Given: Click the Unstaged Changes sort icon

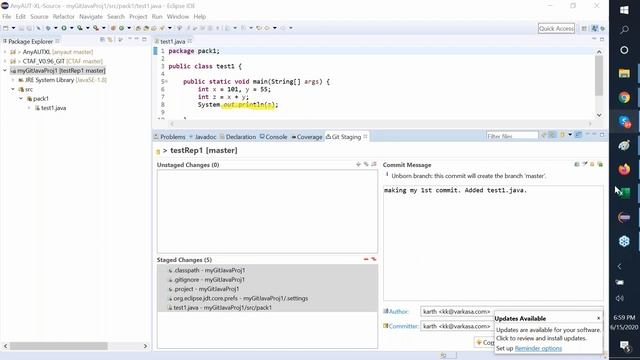Looking at the screenshot, I should click(374, 164).
